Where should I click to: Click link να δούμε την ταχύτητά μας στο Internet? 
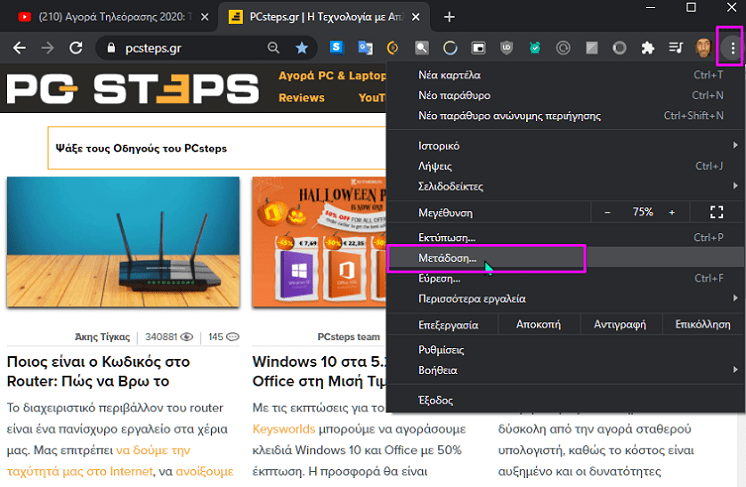click(98, 460)
